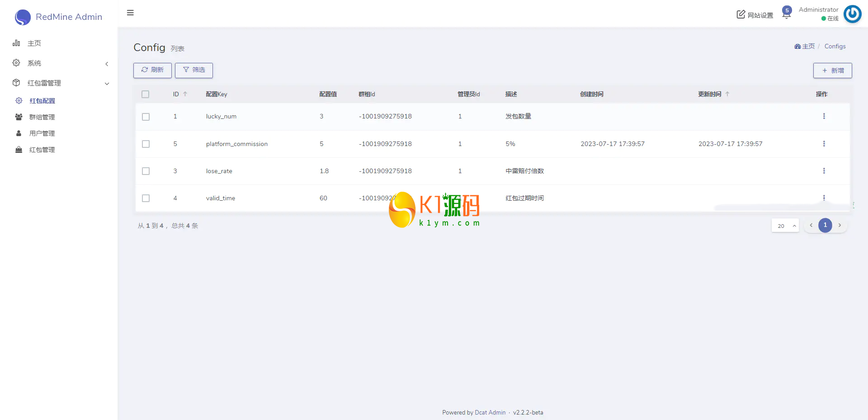The width and height of the screenshot is (868, 420).
Task: Sort by ID column arrow
Action: pos(185,94)
